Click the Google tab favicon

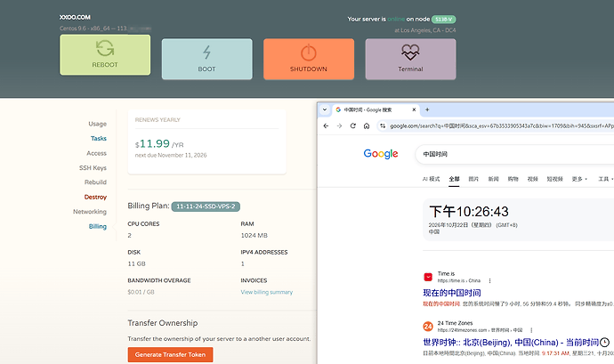coord(338,109)
